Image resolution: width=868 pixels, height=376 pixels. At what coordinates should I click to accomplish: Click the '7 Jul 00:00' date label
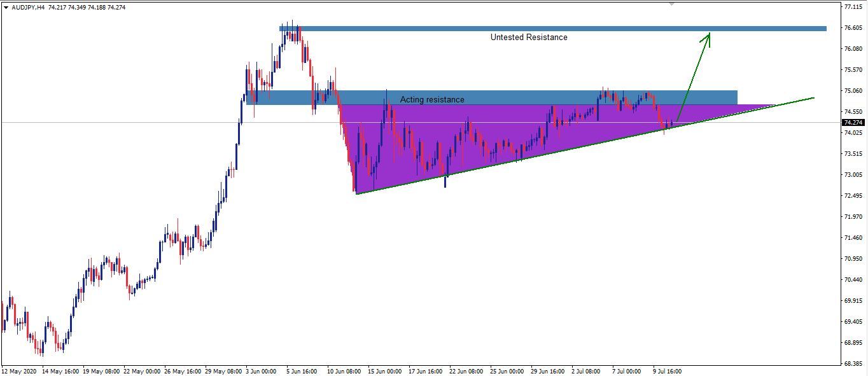click(627, 371)
